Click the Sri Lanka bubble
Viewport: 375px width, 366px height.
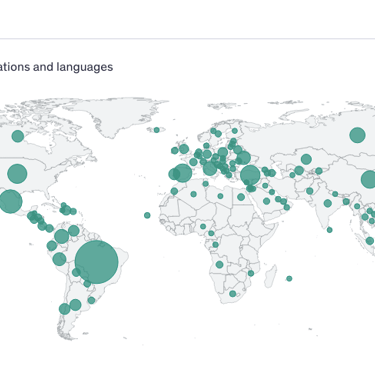[x=330, y=230]
